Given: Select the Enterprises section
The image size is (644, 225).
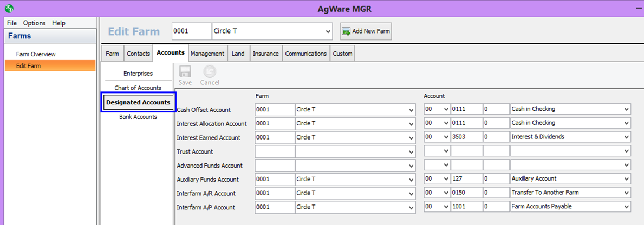Looking at the screenshot, I should pyautogui.click(x=138, y=73).
